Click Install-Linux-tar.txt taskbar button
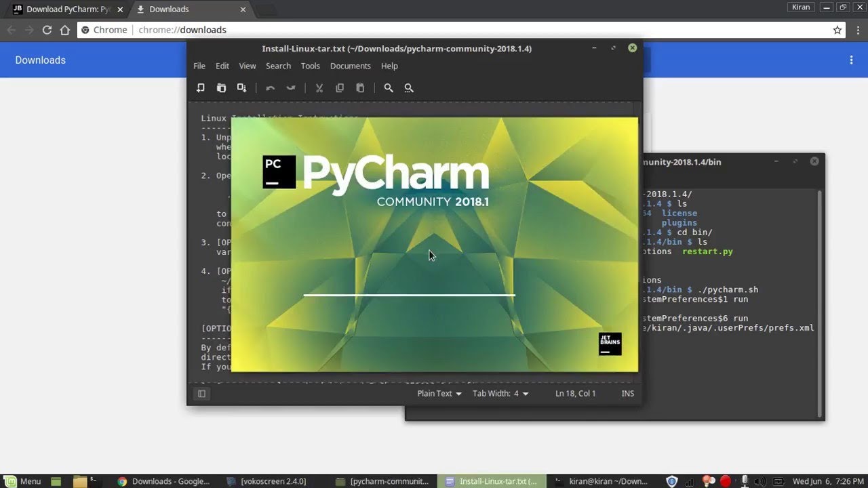 pyautogui.click(x=492, y=481)
